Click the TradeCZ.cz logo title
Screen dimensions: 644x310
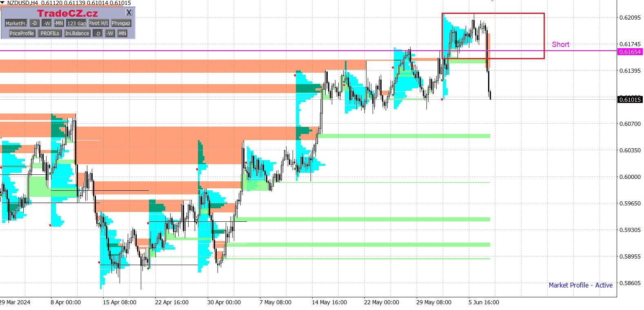[x=67, y=13]
